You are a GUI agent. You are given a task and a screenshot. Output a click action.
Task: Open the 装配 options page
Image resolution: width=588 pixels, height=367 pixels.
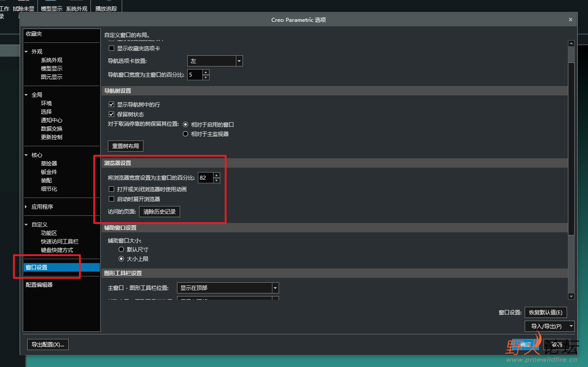(x=46, y=181)
